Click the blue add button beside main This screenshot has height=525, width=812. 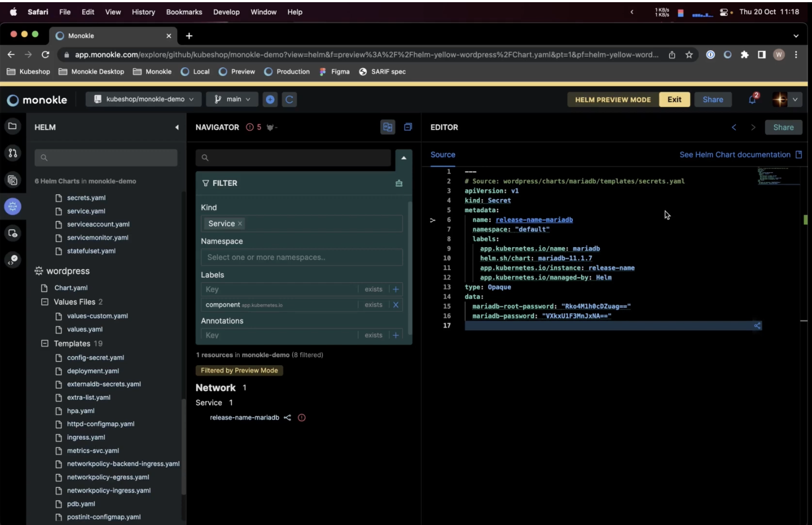pyautogui.click(x=270, y=100)
